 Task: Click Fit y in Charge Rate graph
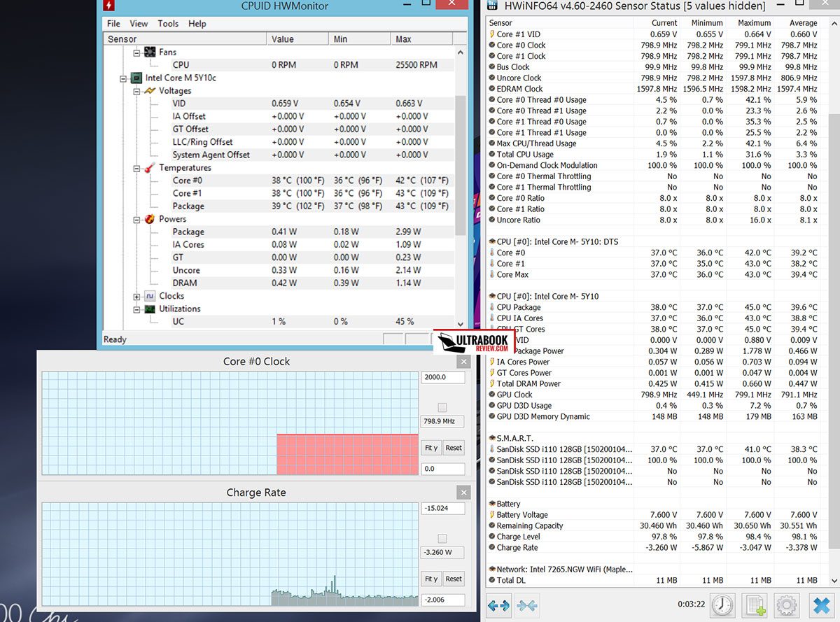coord(431,579)
